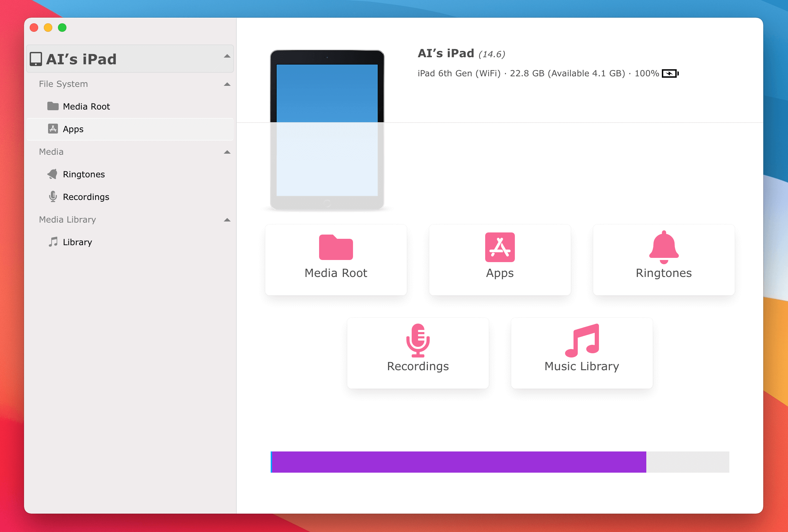788x532 pixels.
Task: Click the '22.8 GB (Available 4.1 GB)' text
Action: tap(568, 73)
